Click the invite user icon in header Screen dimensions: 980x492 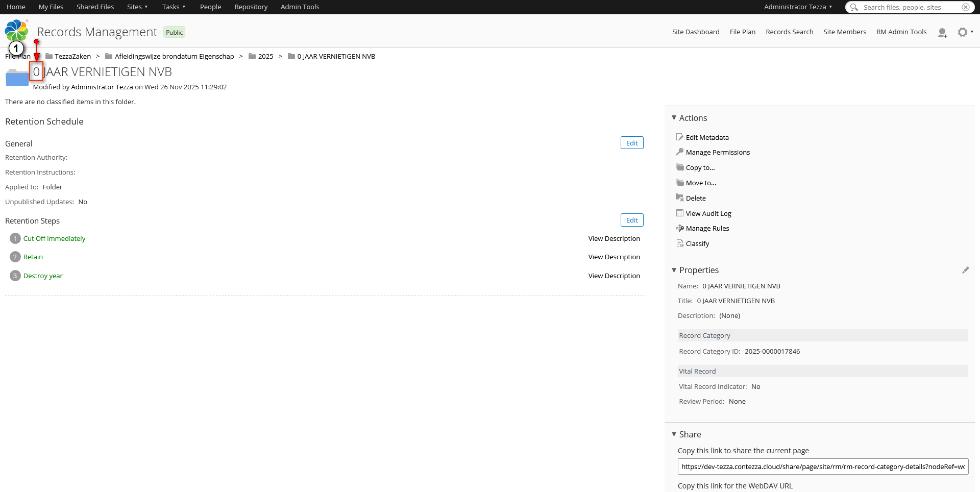(x=942, y=33)
